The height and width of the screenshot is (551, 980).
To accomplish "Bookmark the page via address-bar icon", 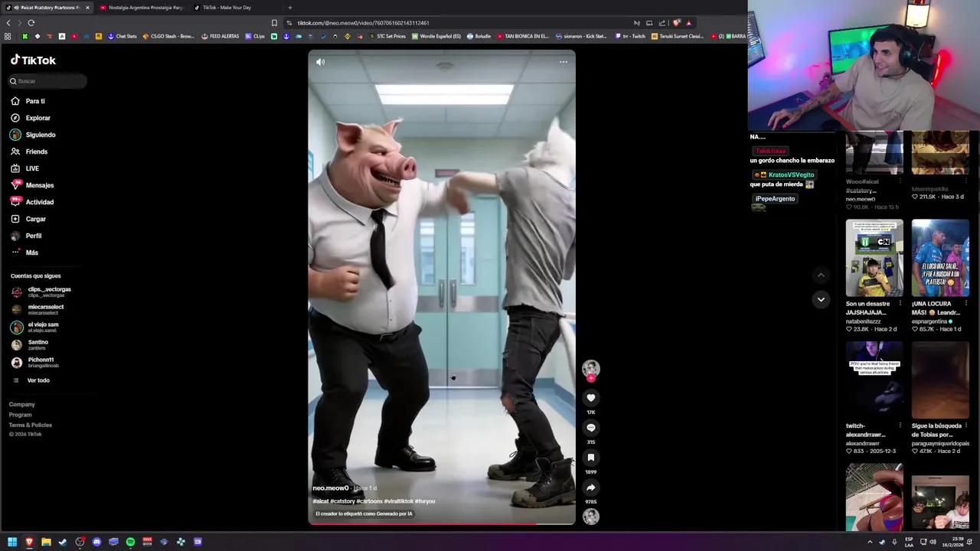I will click(x=274, y=23).
